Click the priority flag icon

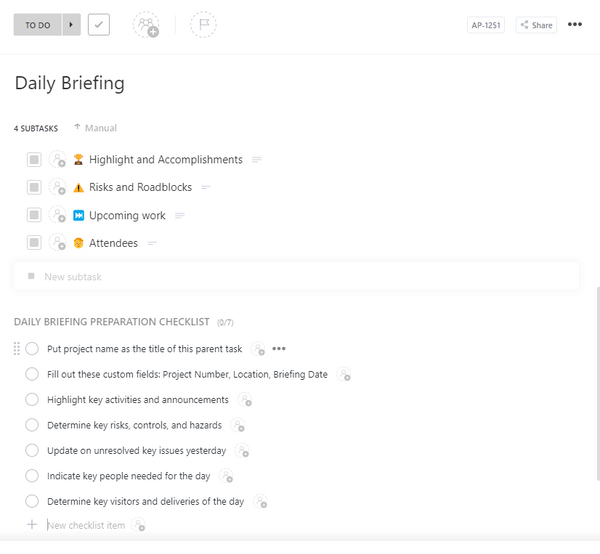tap(203, 25)
